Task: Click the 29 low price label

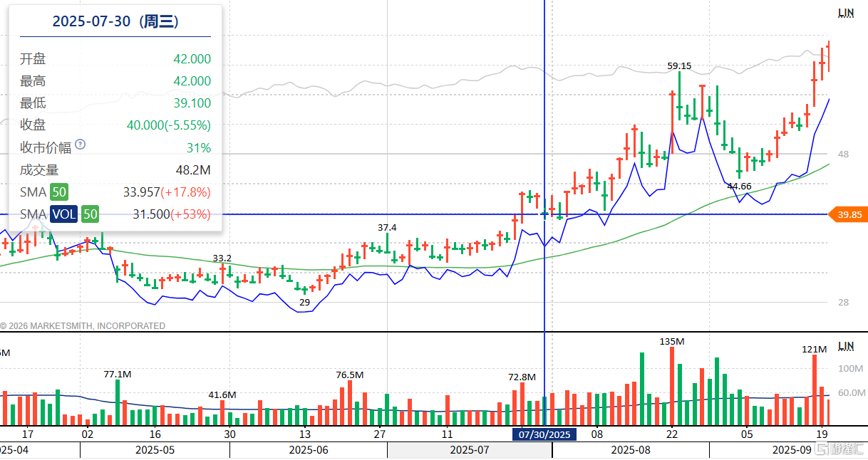Action: coord(304,303)
